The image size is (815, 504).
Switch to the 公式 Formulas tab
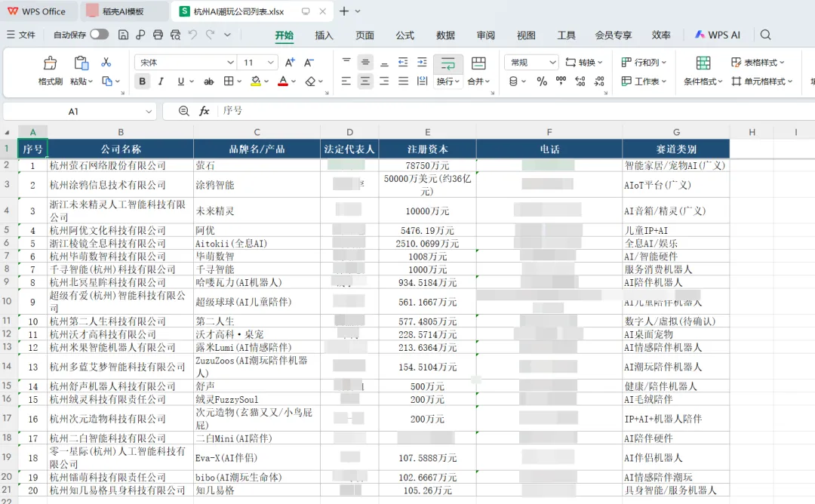(405, 35)
